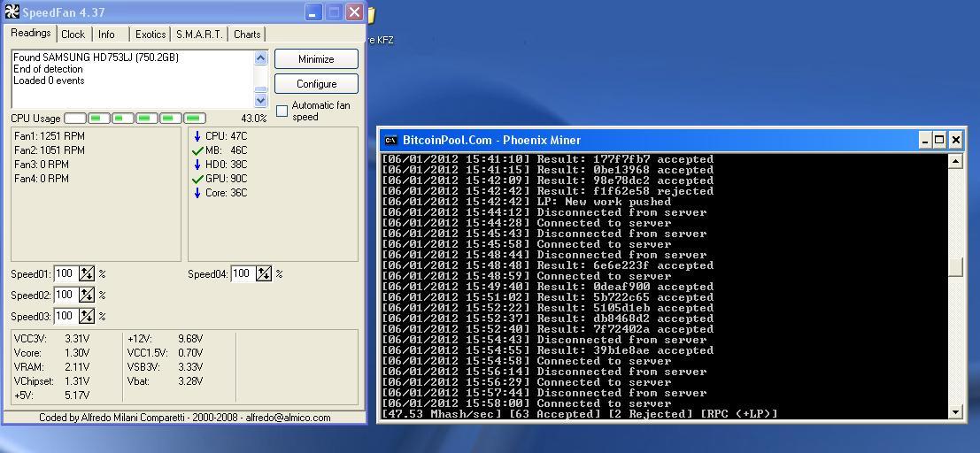Click the rejected result f1f62e58 line

[547, 191]
